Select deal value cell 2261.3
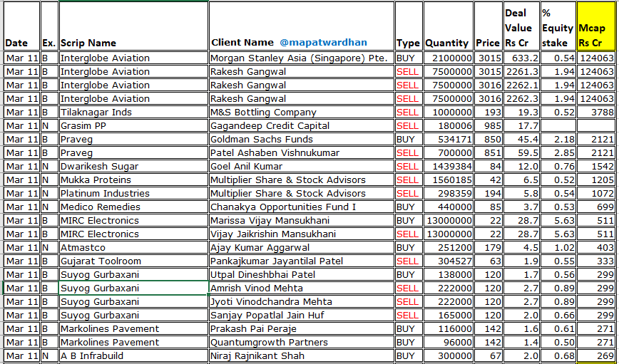619x364 pixels. pos(521,71)
